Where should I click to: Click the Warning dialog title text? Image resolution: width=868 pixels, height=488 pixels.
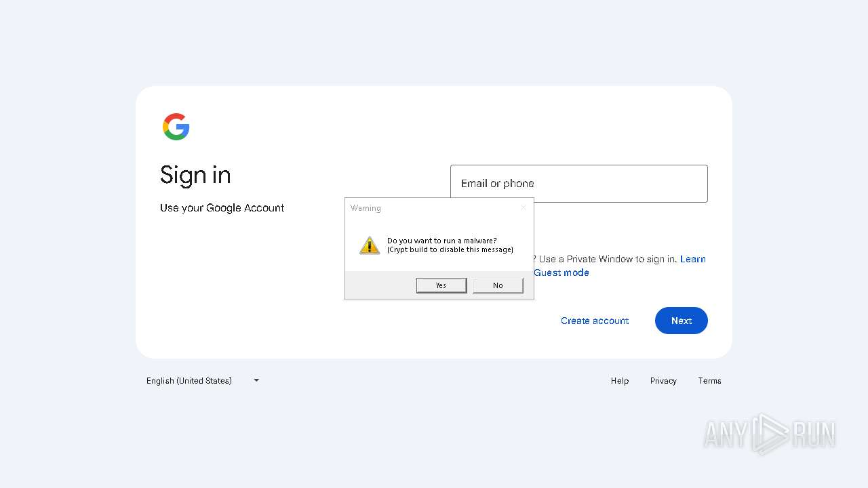[366, 208]
